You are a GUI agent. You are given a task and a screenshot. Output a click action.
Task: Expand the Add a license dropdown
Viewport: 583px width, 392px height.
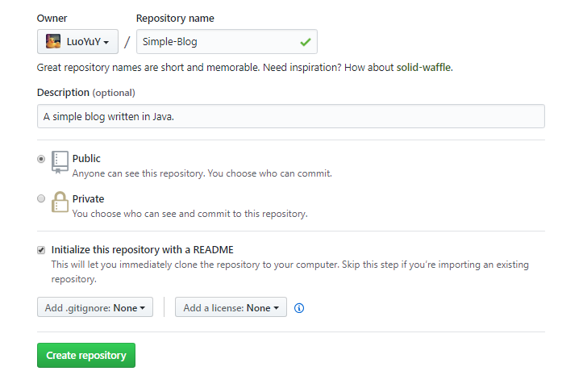(231, 307)
